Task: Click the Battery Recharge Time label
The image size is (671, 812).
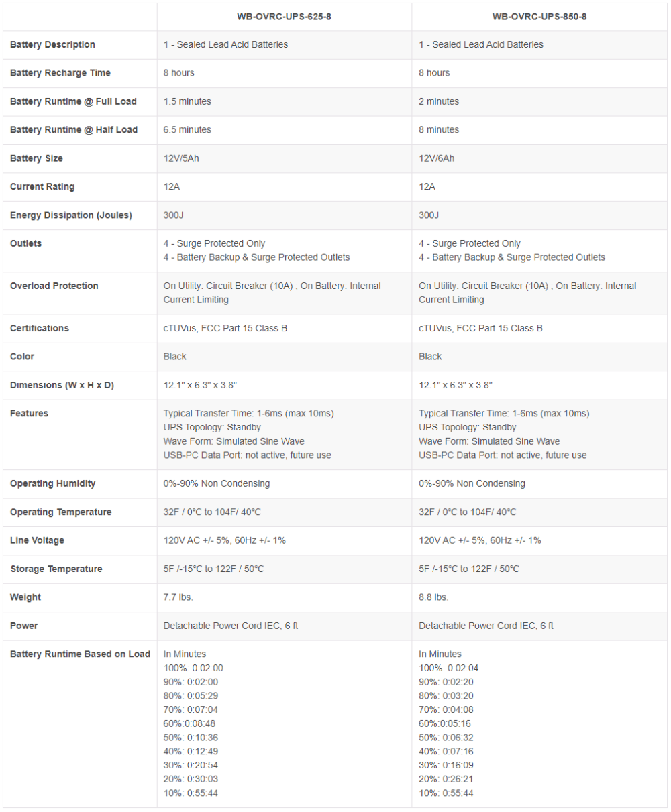Action: click(60, 72)
